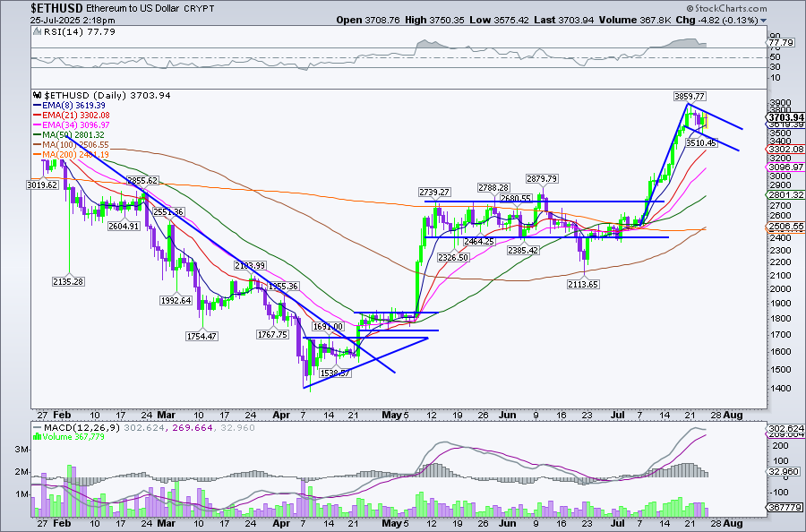Click the 'RSI(14) 77.79' legend label
806x532 pixels.
[79, 31]
